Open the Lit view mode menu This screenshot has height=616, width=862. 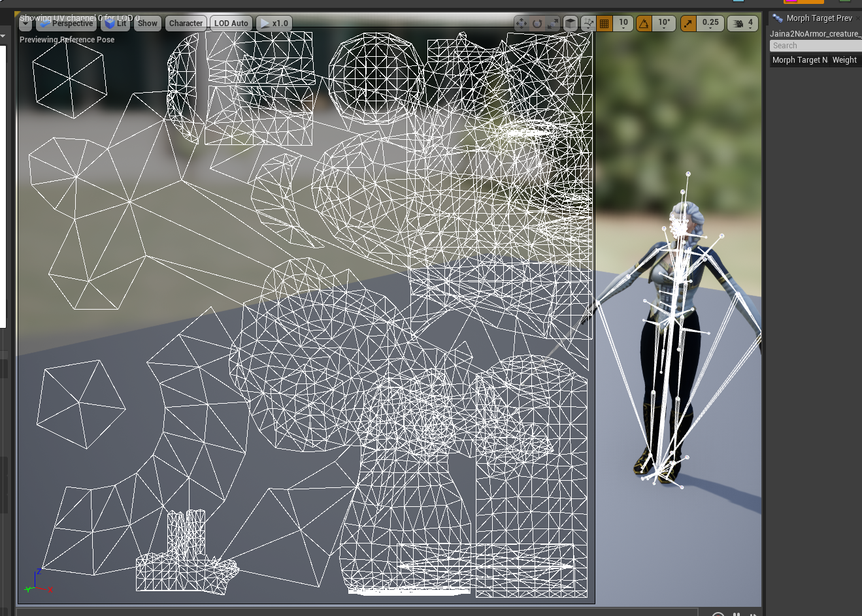point(116,24)
